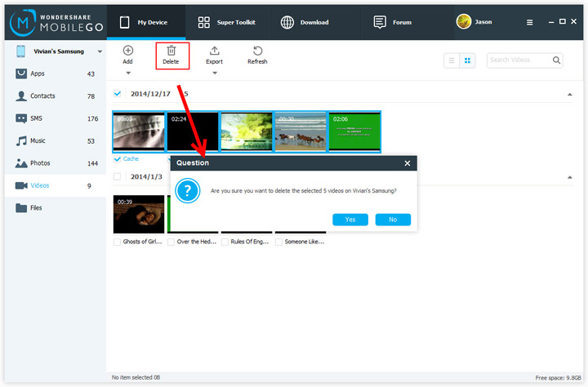Open Photos in the sidebar
The width and height of the screenshot is (588, 387).
[x=56, y=163]
